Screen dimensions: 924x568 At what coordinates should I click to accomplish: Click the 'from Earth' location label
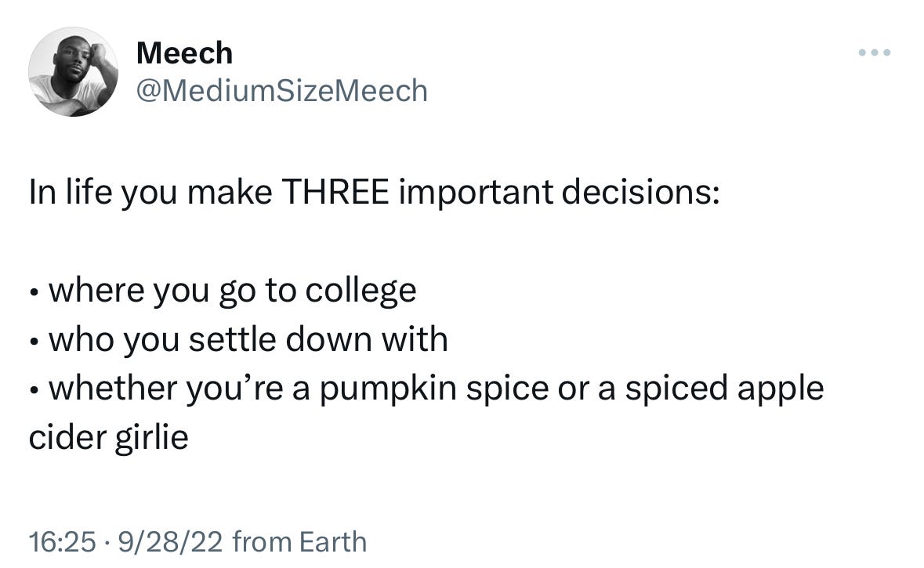click(299, 542)
